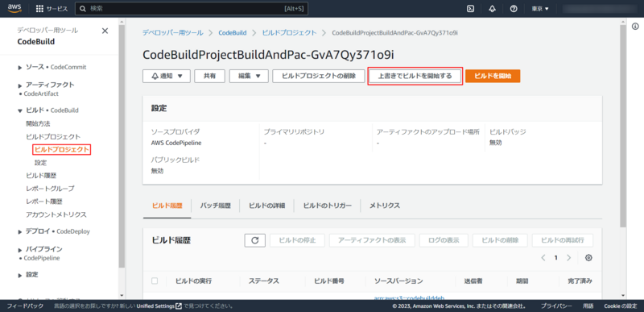
Task: Click ビルドの削除 button in history
Action: click(500, 240)
